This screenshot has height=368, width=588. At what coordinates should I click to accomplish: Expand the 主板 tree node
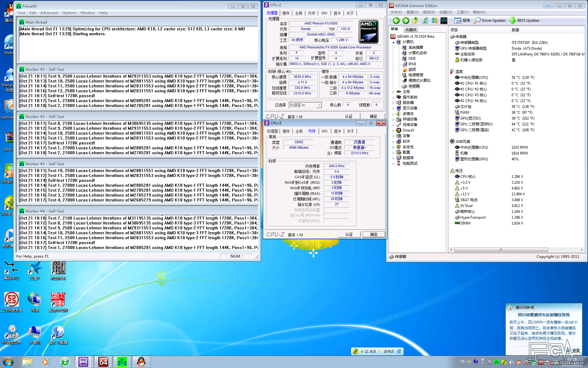tap(394, 92)
